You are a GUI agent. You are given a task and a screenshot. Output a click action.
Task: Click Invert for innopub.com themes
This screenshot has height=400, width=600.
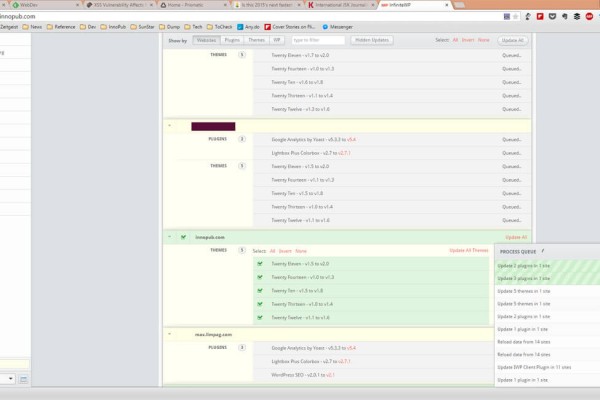coord(285,251)
